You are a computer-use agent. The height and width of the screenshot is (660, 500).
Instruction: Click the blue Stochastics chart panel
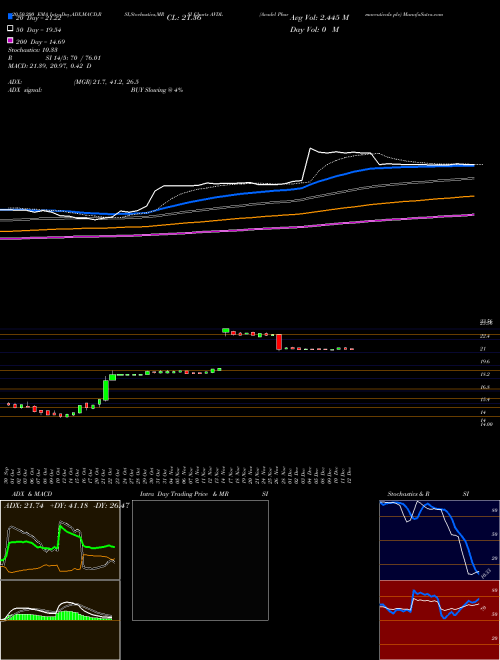[x=439, y=540]
